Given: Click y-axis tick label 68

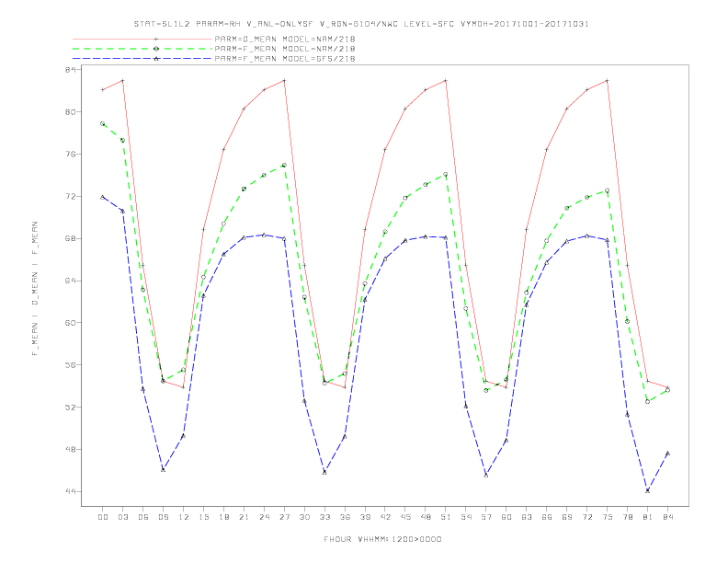Looking at the screenshot, I should click(72, 239).
